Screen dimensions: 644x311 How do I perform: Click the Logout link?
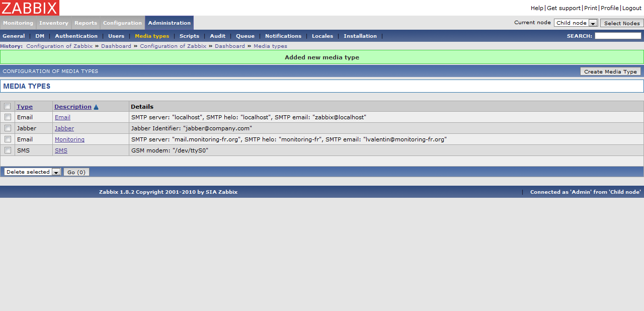pos(632,8)
